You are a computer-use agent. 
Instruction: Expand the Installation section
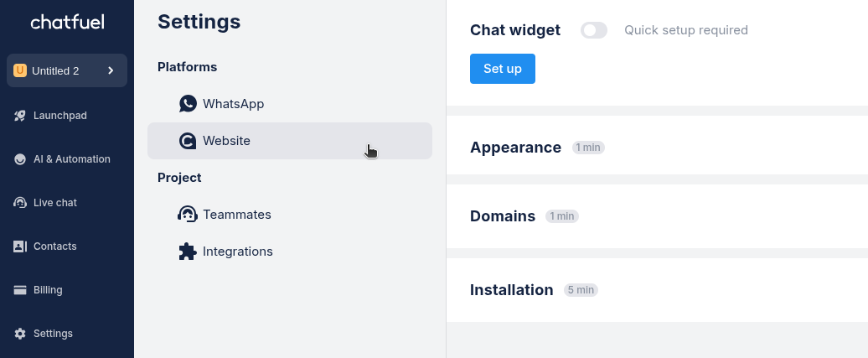click(x=512, y=290)
